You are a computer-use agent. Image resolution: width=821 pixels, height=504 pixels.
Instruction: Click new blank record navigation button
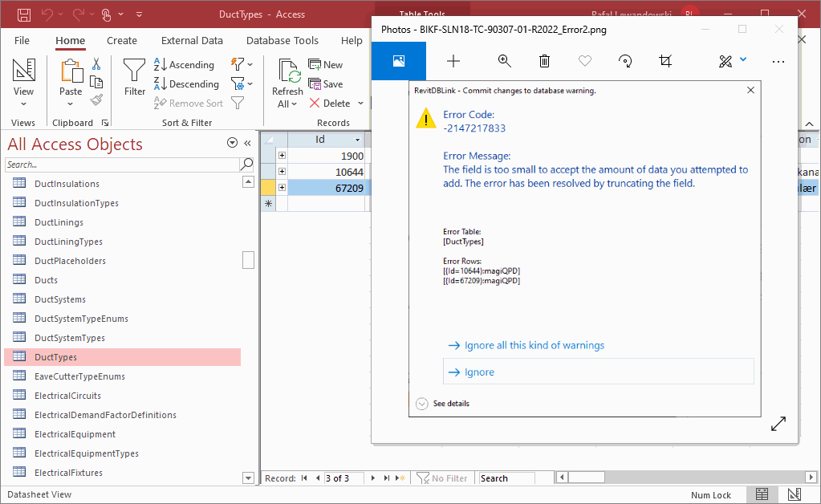pos(400,478)
